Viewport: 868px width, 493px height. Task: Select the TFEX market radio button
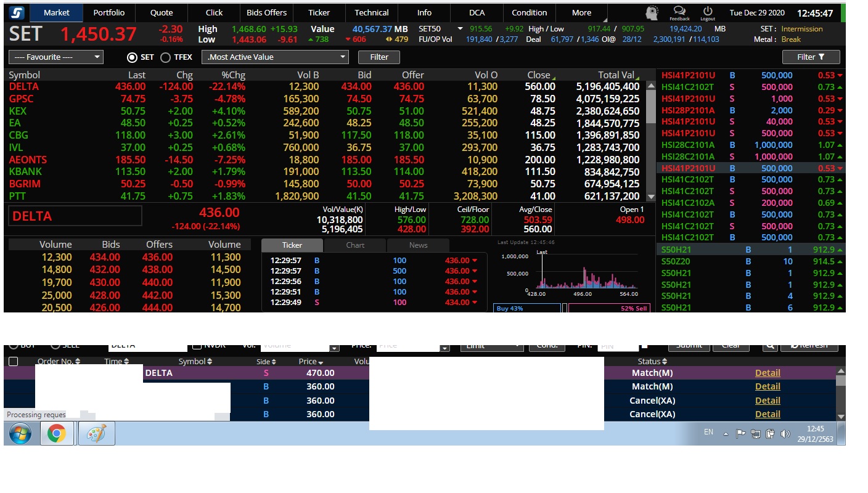coord(165,57)
